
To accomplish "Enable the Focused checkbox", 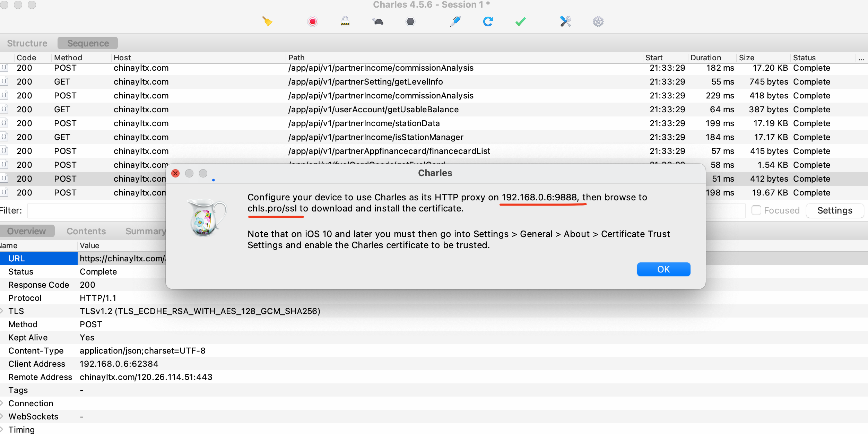I will 756,210.
